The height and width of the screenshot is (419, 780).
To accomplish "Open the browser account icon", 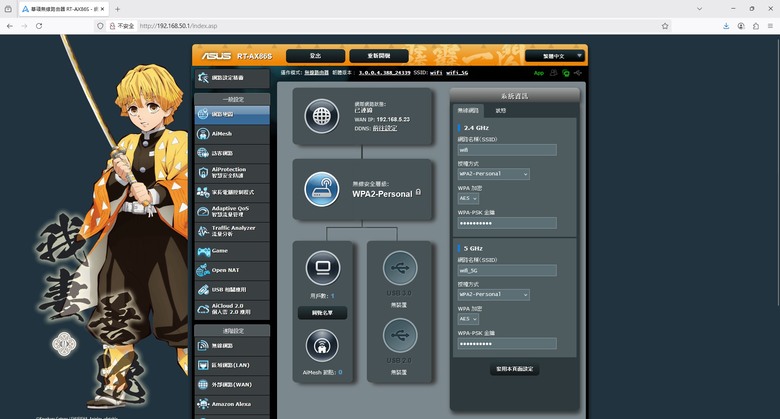I will pyautogui.click(x=741, y=26).
